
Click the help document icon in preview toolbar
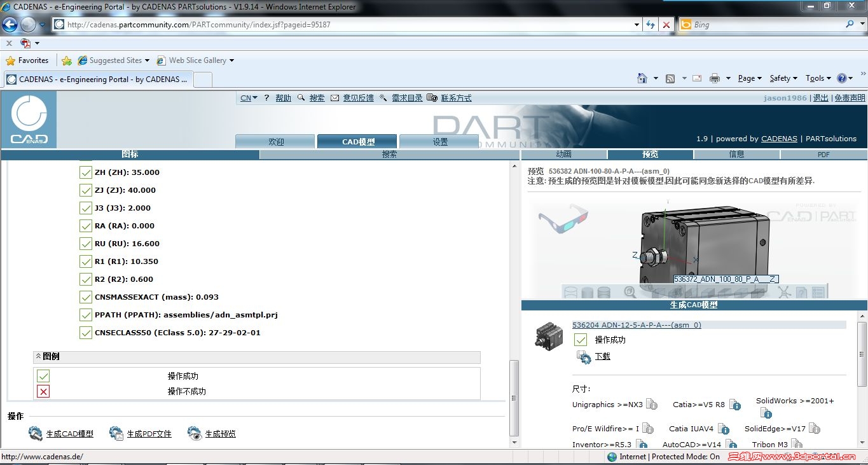[x=802, y=292]
